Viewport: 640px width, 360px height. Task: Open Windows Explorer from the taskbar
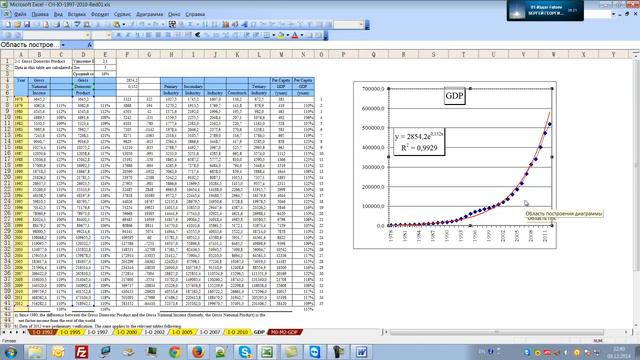[35, 352]
